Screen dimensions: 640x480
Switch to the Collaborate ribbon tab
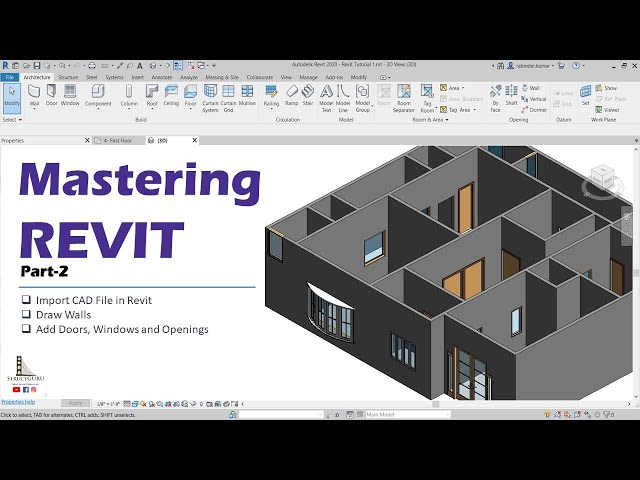pos(260,77)
